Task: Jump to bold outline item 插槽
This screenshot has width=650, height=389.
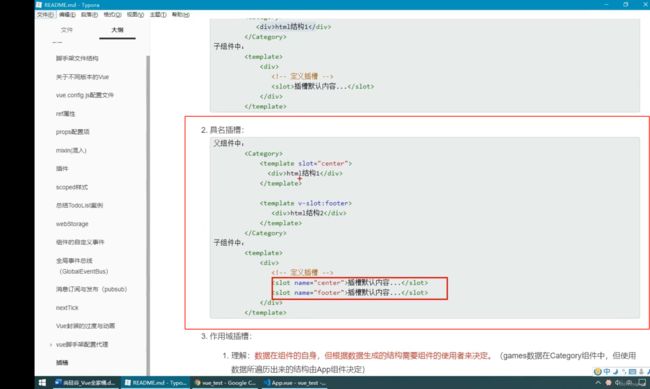Action: click(x=62, y=362)
